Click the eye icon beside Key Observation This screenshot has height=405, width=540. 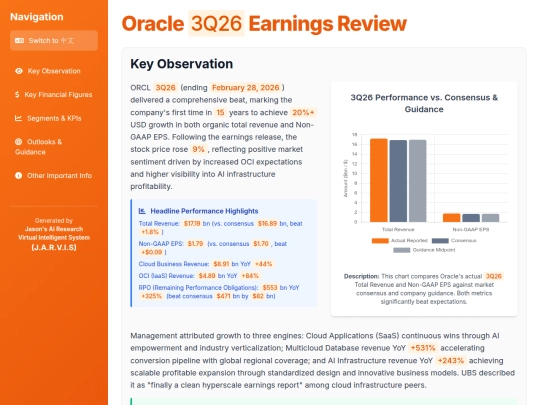pos(19,71)
